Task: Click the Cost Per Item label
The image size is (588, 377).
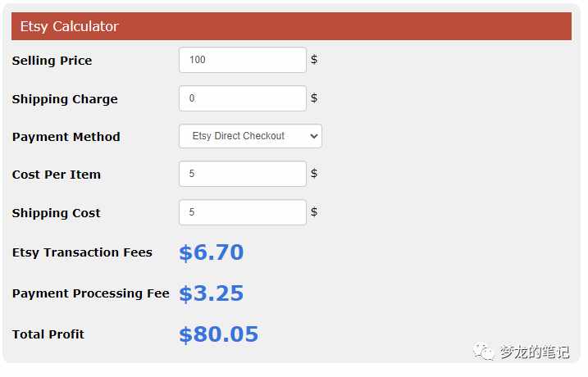Action: [x=57, y=175]
